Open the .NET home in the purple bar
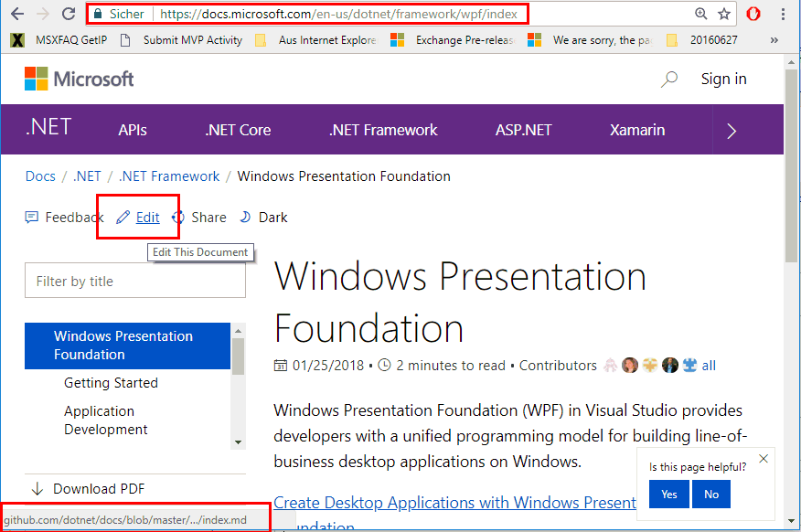 [48, 127]
